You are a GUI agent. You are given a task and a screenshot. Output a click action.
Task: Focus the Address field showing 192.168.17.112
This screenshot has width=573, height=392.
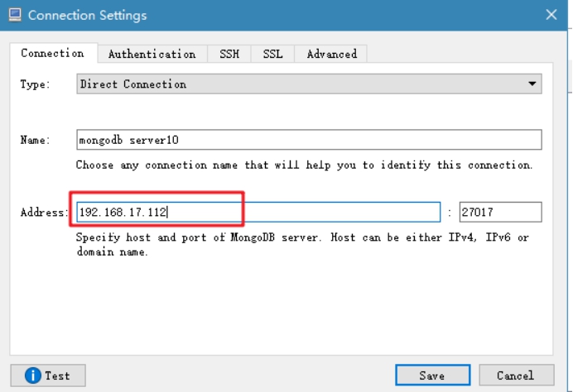258,212
